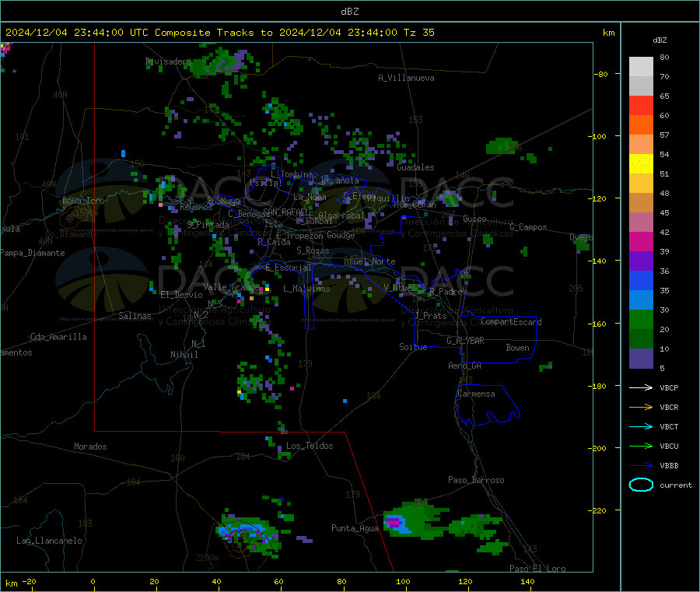This screenshot has width=700, height=592.
Task: Click the Carmensa place label
Action: [476, 394]
